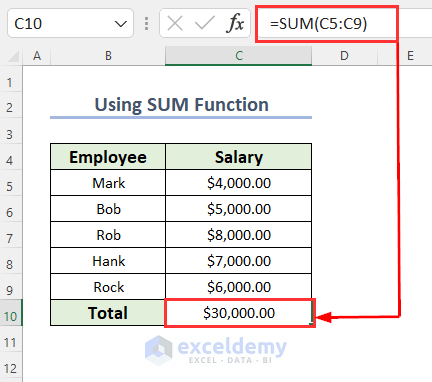Select row 2 header
Viewport: 432px width, 382px height.
(x=11, y=105)
